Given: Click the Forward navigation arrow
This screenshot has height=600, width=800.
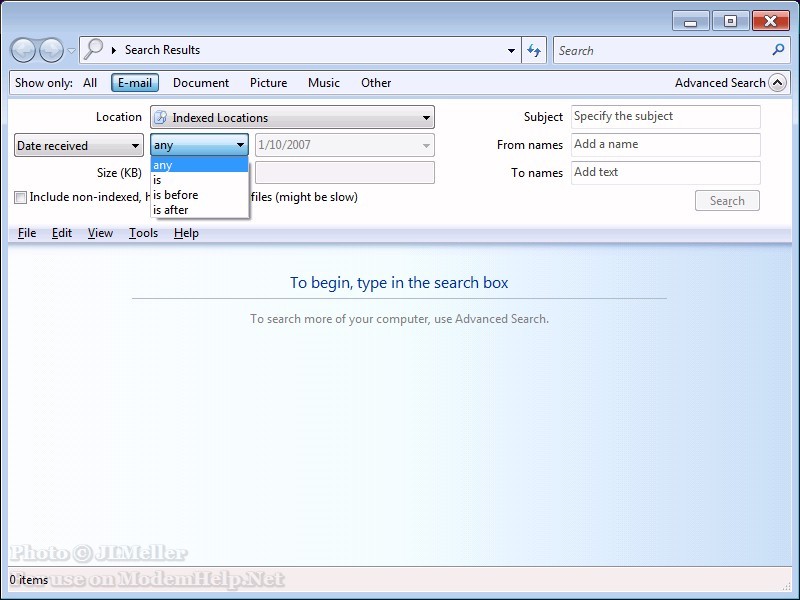Looking at the screenshot, I should [x=52, y=50].
